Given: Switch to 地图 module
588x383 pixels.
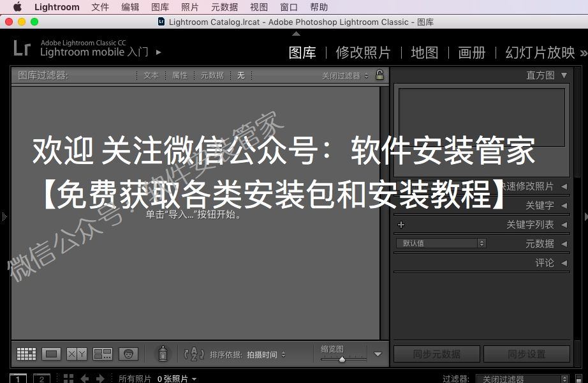Looking at the screenshot, I should click(x=425, y=52).
